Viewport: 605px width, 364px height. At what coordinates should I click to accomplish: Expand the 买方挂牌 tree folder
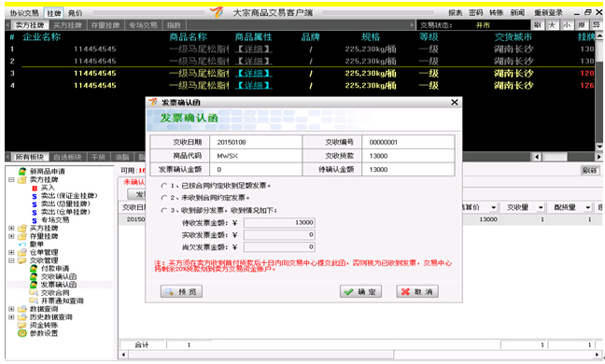11,229
